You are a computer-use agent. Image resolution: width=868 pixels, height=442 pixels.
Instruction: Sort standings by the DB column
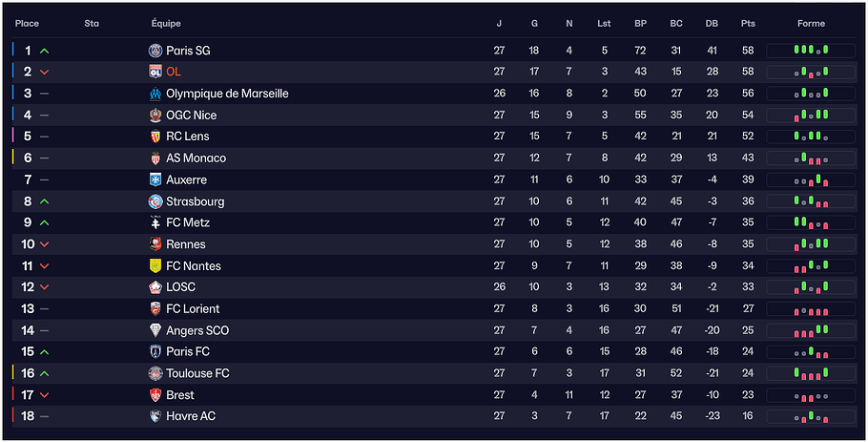click(712, 24)
